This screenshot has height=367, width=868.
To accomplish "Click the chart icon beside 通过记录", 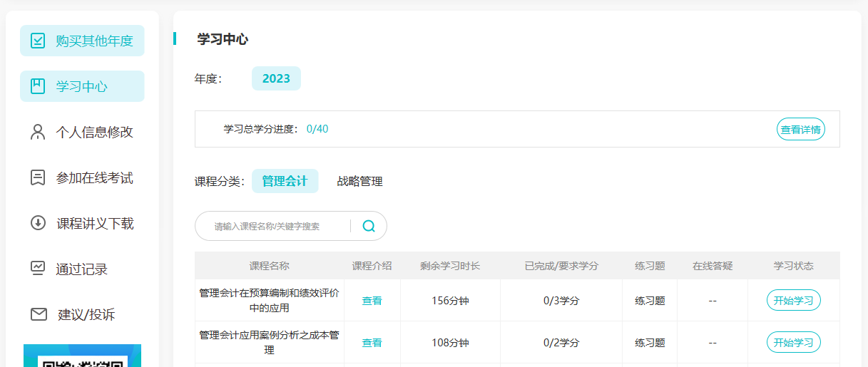I will click(x=38, y=269).
